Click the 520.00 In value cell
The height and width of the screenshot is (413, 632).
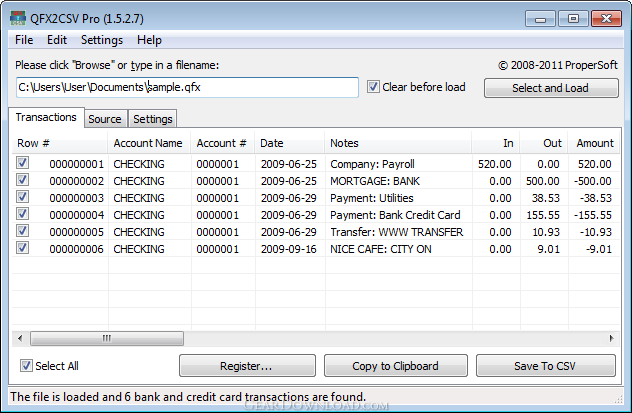point(495,164)
